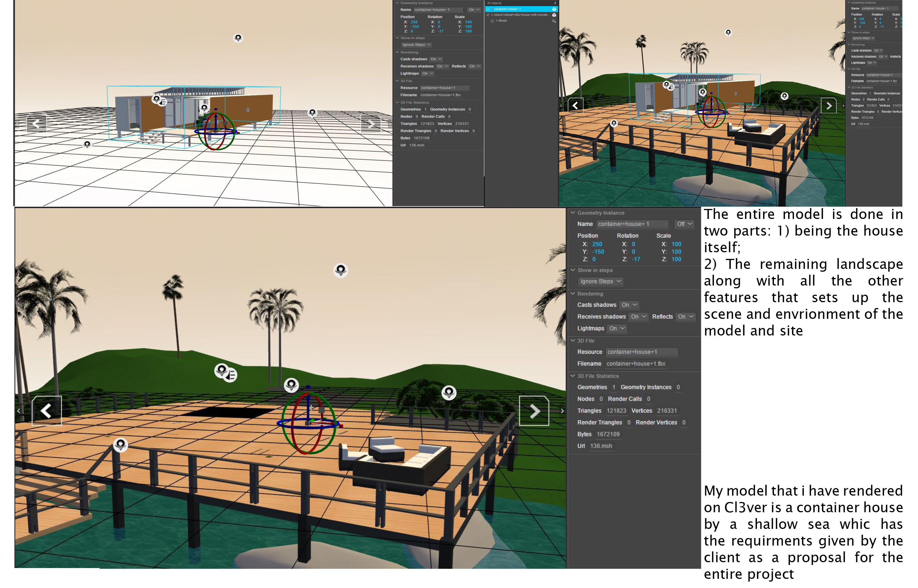
Task: Open the Off state dropdown next to Name
Action: coord(684,224)
